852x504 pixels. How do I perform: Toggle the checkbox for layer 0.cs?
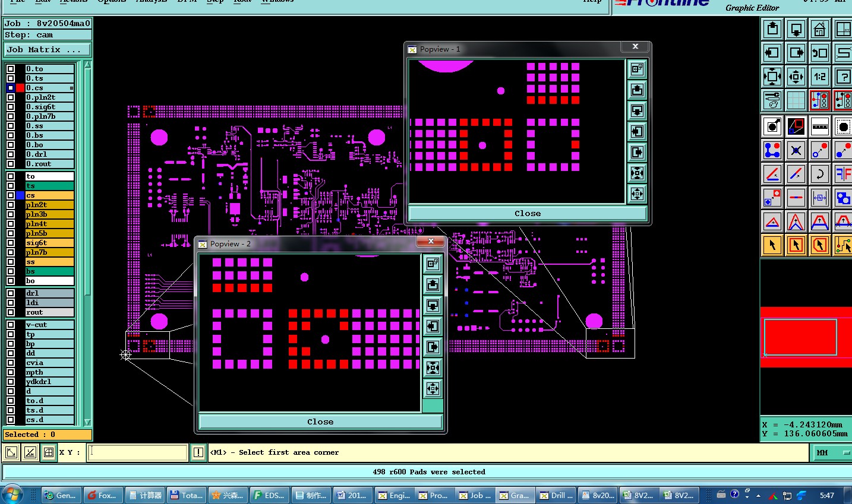[x=11, y=88]
